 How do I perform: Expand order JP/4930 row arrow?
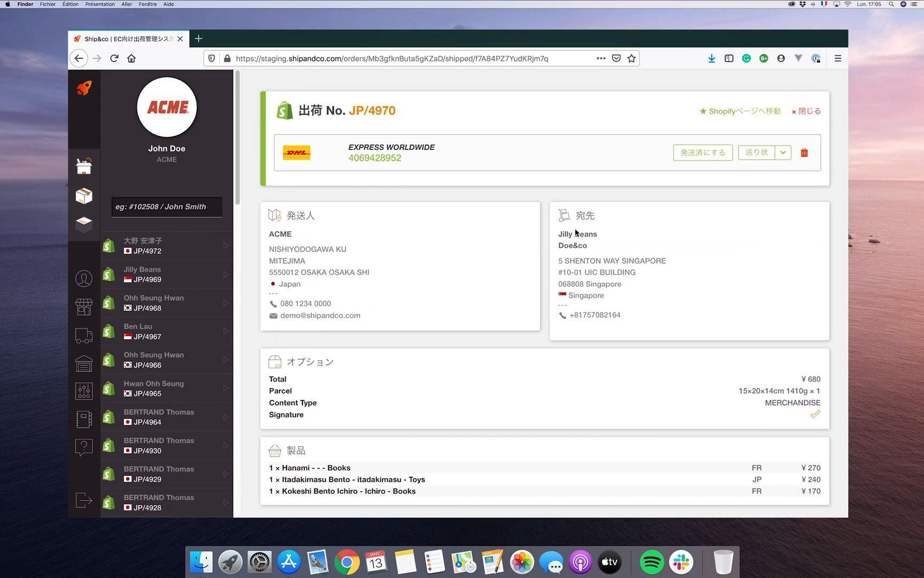point(226,445)
